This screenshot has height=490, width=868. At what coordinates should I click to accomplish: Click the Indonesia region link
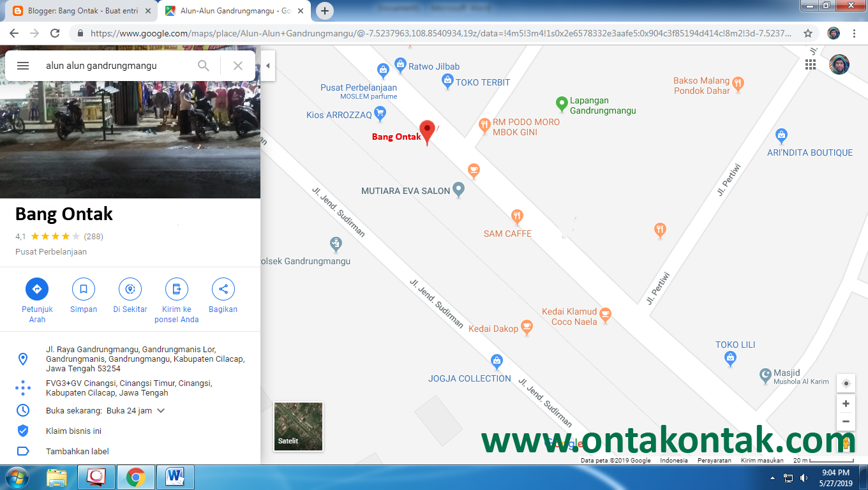673,460
